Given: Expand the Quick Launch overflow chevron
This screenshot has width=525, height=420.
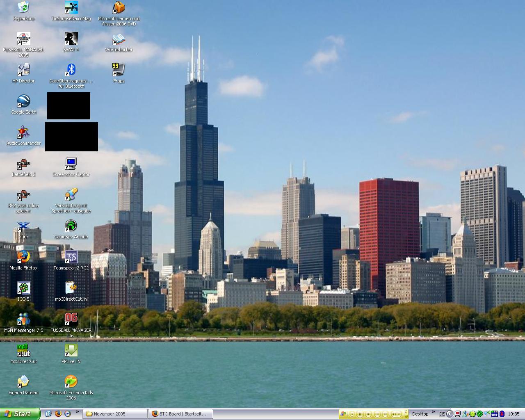Looking at the screenshot, I should click(x=77, y=412).
